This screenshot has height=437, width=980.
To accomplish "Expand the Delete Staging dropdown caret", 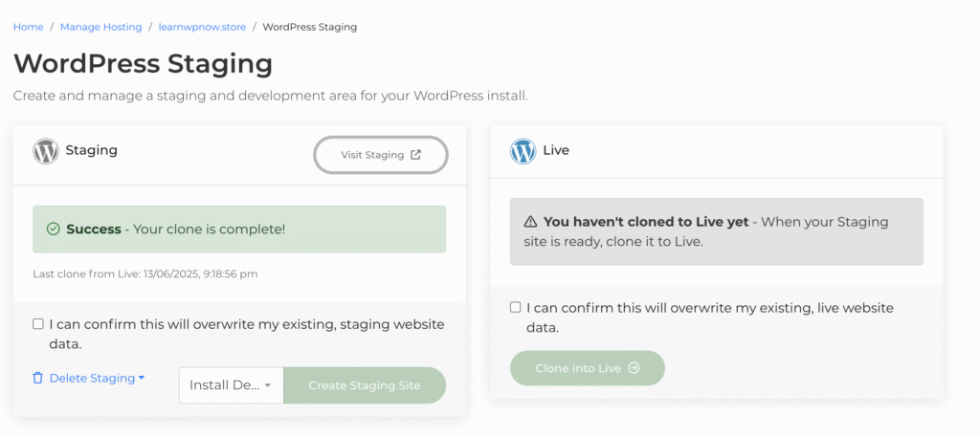I will coord(142,378).
